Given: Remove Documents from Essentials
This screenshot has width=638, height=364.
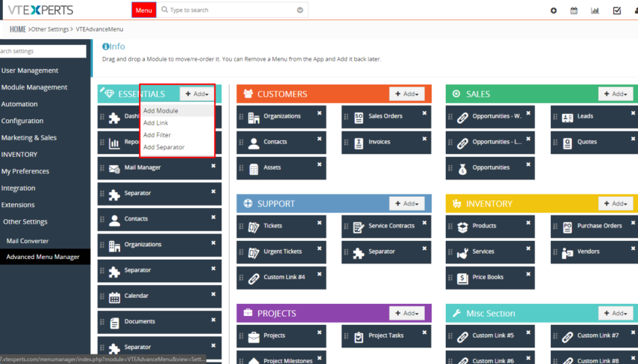Looking at the screenshot, I should tap(213, 320).
